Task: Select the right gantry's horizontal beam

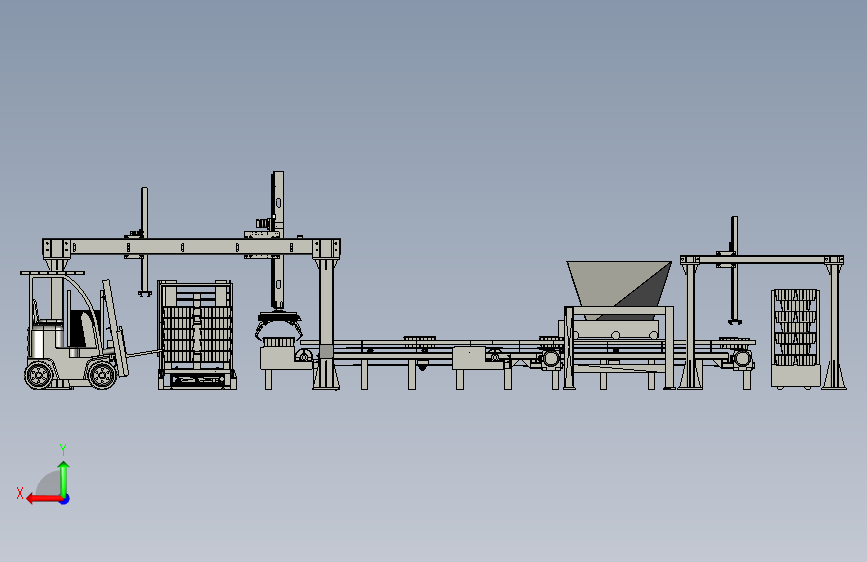Action: coord(762,259)
